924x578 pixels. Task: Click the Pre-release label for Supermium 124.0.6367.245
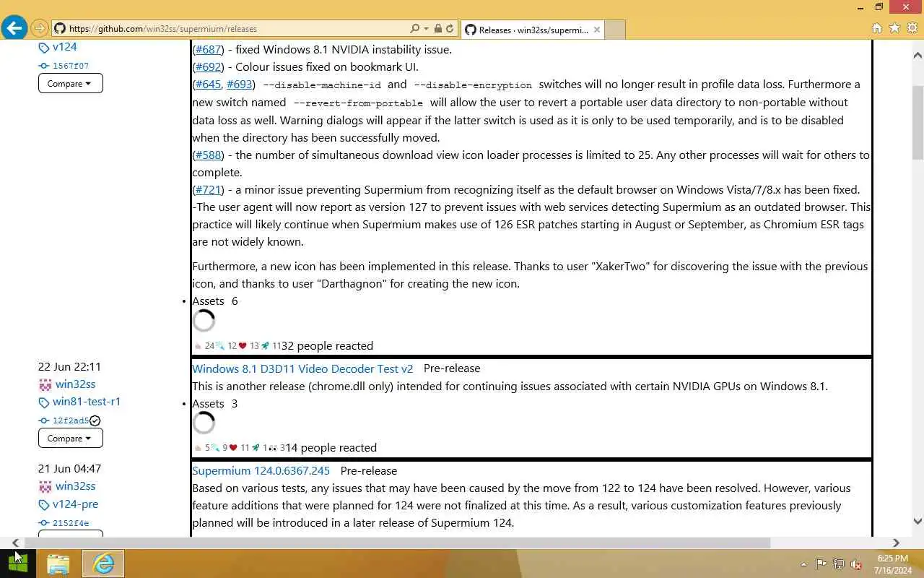[x=369, y=470]
